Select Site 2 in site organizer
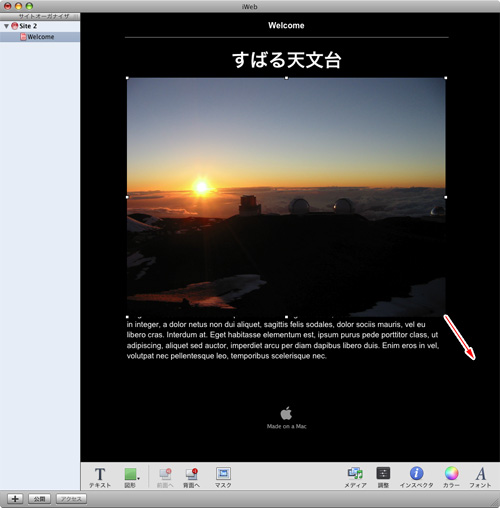 click(28, 26)
